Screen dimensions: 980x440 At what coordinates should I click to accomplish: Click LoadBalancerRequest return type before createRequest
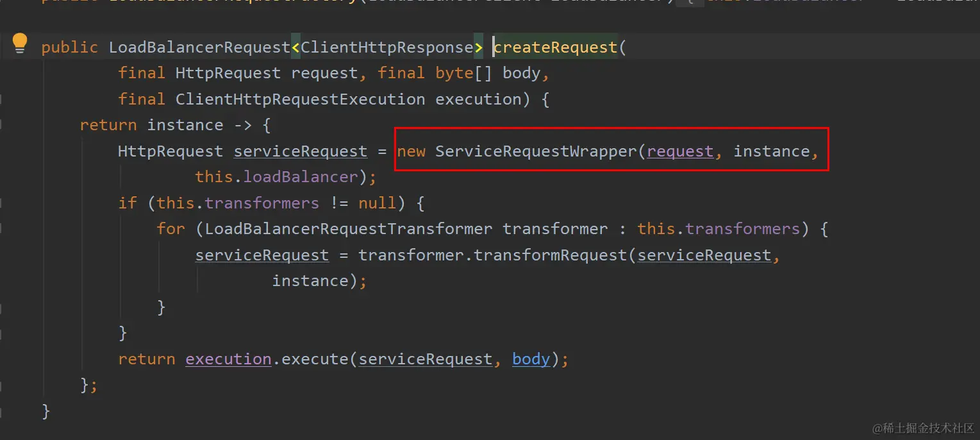[199, 47]
